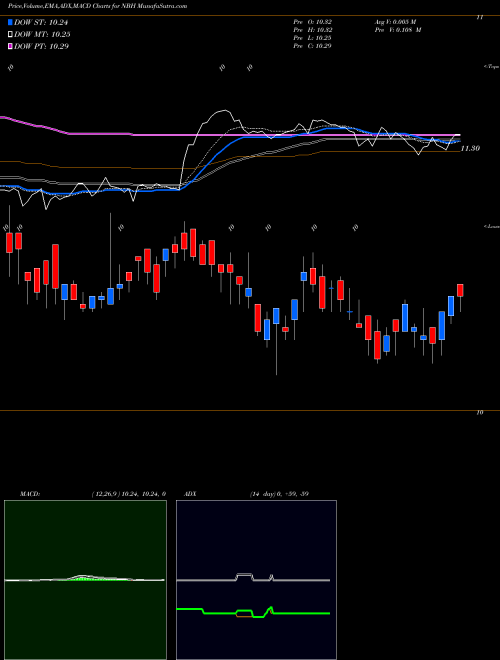Click the 'Avg V: 0.005 M' volume text
This screenshot has width=500, height=660.
coord(395,22)
